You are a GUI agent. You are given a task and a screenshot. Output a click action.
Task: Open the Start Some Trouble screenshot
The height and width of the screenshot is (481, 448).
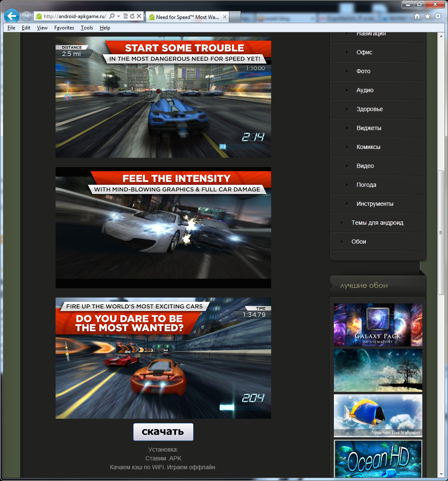(x=163, y=97)
